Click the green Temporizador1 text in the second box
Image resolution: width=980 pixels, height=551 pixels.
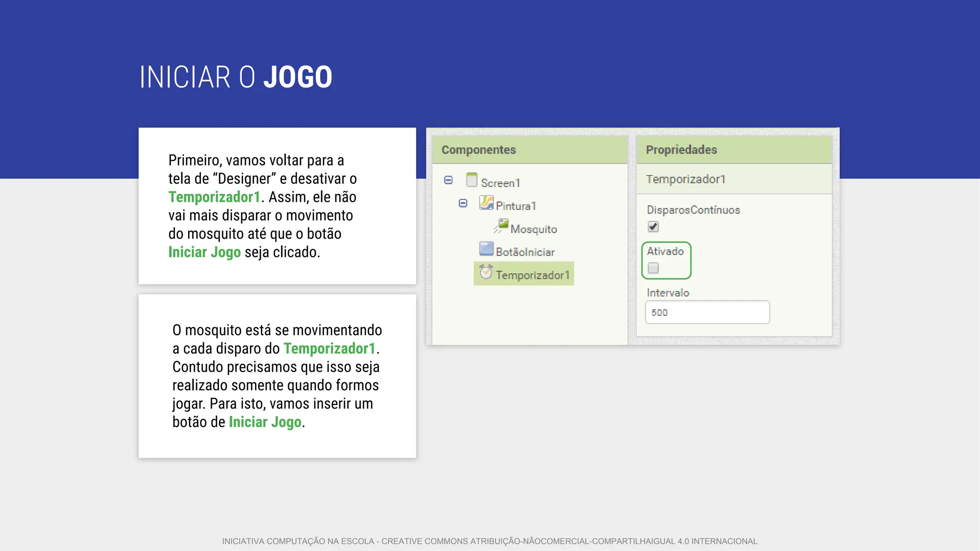click(x=329, y=349)
